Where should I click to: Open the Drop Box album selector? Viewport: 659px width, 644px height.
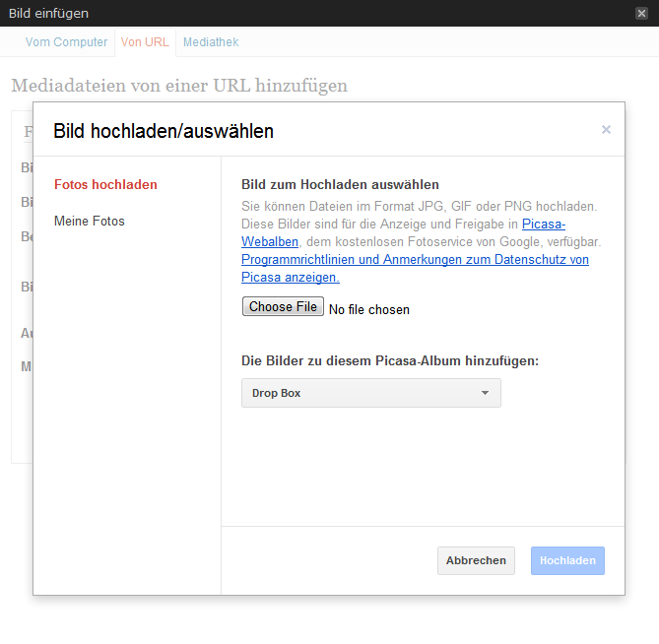point(370,393)
